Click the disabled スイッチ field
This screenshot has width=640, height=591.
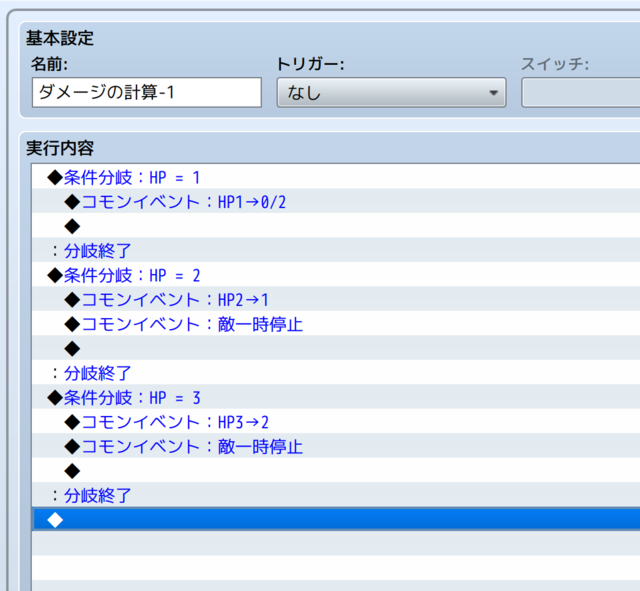(581, 93)
